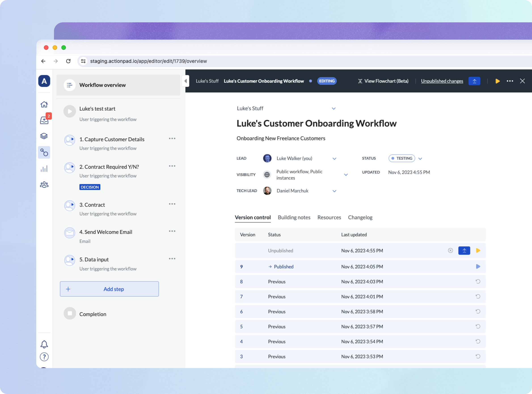Click the home icon in sidebar
This screenshot has width=532, height=394.
tap(44, 104)
